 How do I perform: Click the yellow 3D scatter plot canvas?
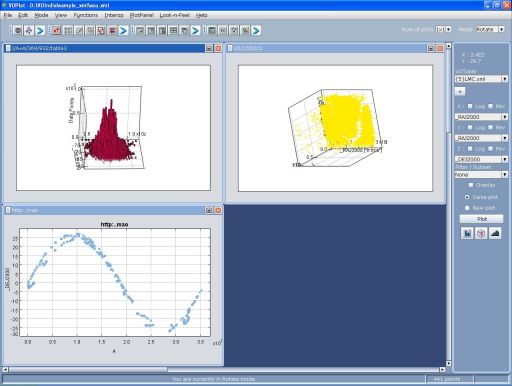pyautogui.click(x=335, y=128)
